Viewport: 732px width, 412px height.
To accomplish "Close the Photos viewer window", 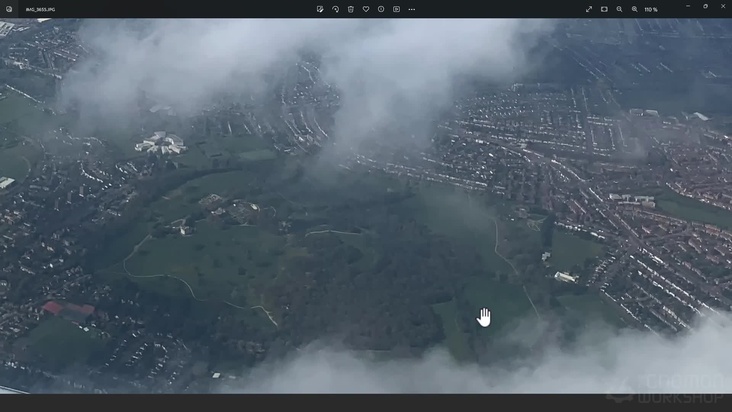I will (723, 6).
